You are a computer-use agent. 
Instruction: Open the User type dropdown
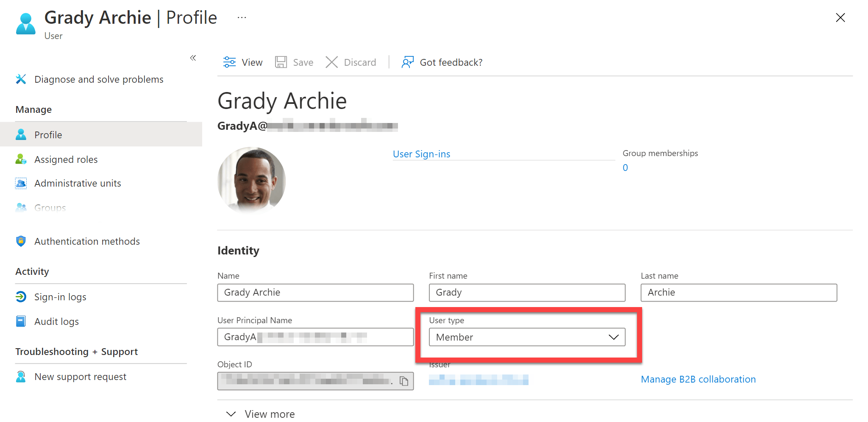pyautogui.click(x=527, y=337)
